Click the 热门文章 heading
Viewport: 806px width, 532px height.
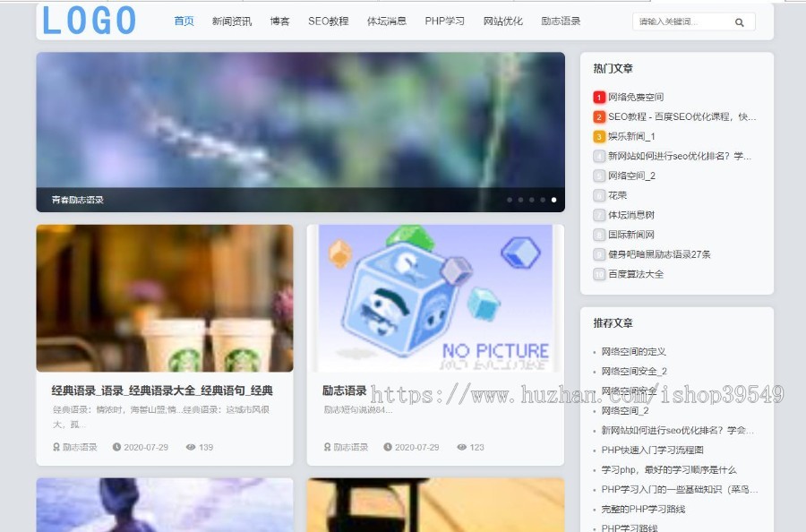pyautogui.click(x=613, y=68)
